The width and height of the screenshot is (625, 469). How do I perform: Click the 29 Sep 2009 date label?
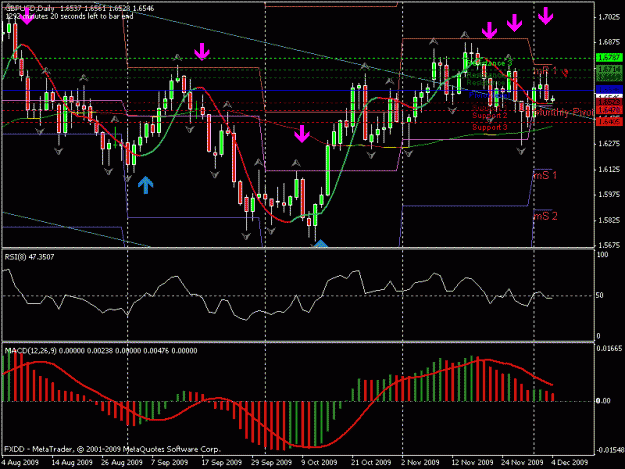(271, 462)
